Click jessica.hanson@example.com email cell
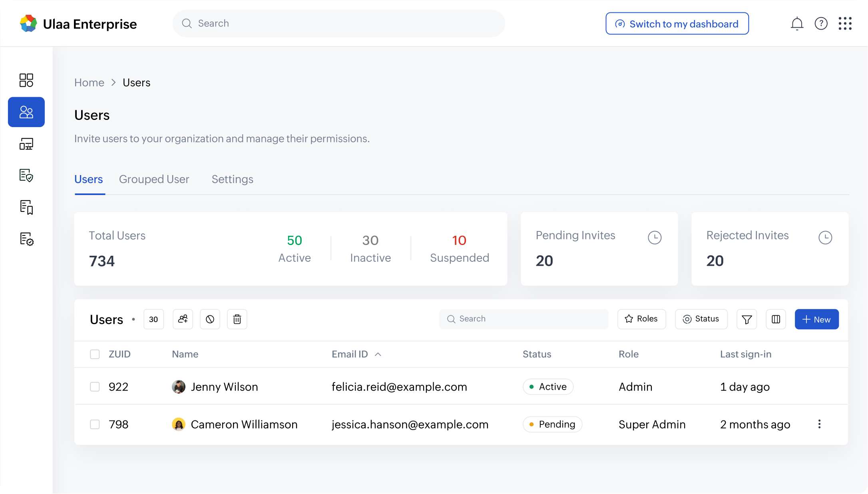The width and height of the screenshot is (868, 494). [410, 424]
